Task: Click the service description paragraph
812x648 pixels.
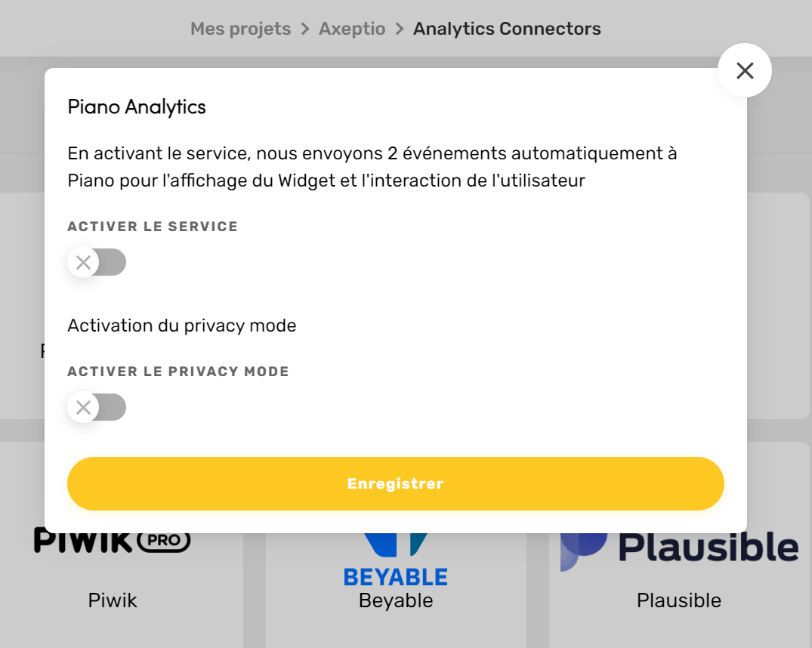Action: click(x=372, y=167)
